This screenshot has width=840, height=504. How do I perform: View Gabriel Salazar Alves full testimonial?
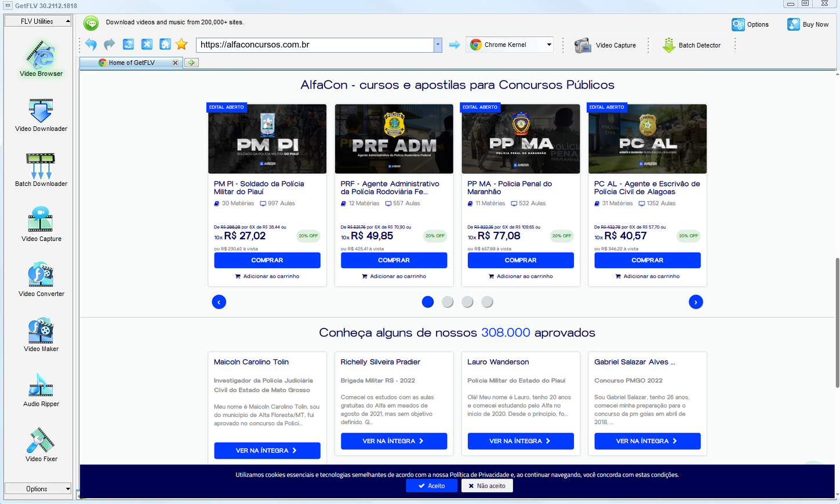coord(648,441)
